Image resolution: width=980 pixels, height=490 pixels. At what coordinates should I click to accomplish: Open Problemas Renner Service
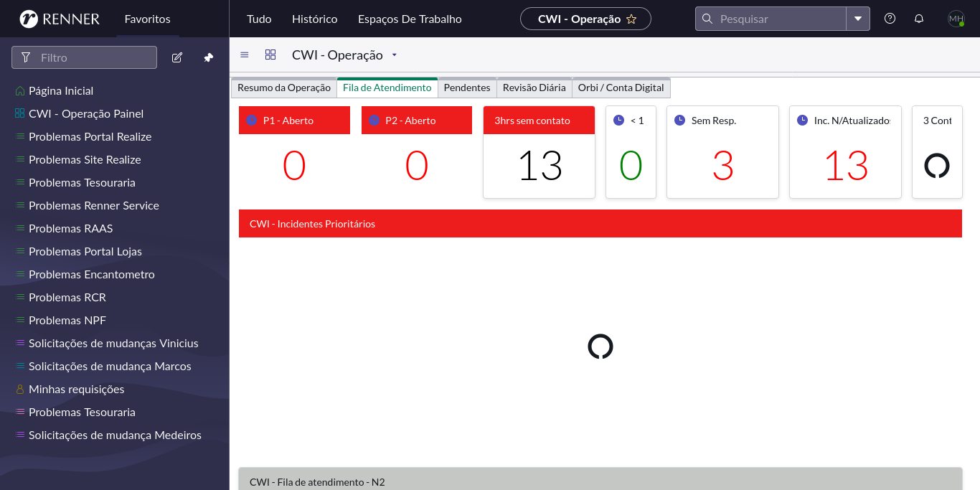tap(94, 205)
